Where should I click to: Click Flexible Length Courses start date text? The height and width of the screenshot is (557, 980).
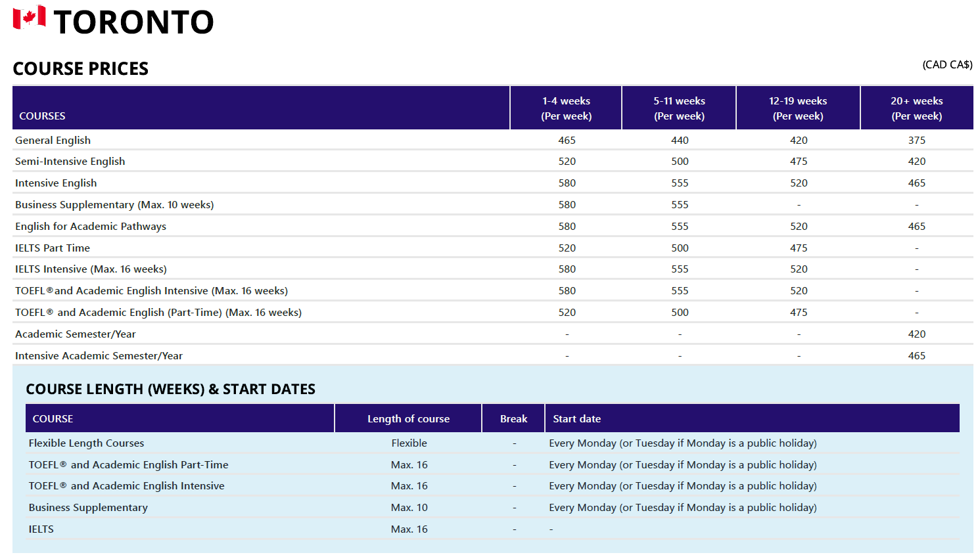coord(683,443)
